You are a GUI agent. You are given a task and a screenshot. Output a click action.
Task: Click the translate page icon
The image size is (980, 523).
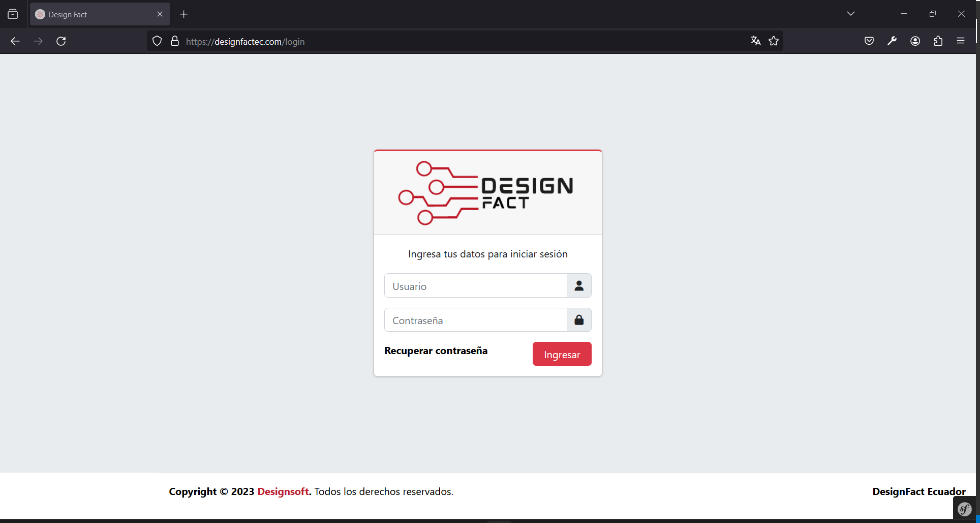tap(755, 41)
